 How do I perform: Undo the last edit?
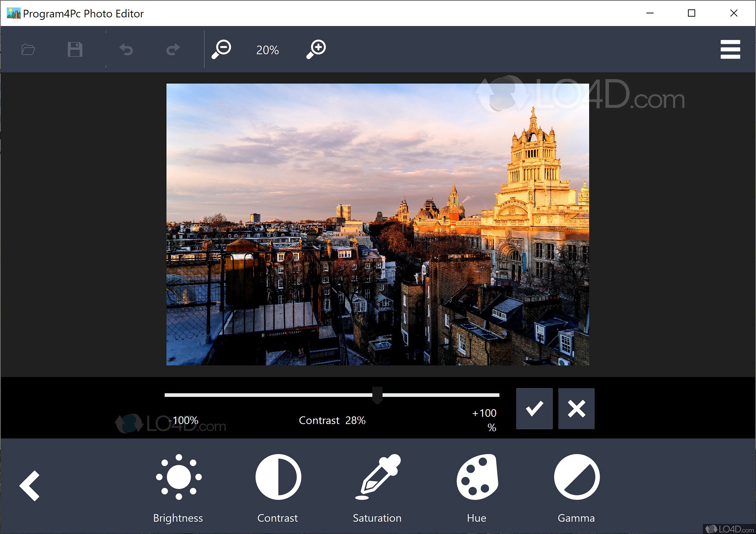(x=126, y=49)
